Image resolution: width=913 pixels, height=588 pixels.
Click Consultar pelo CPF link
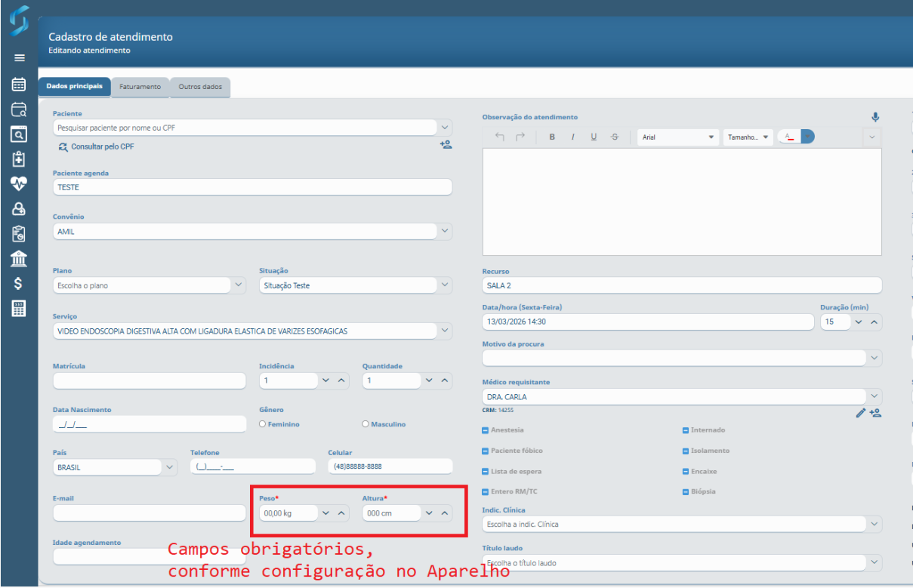[96, 146]
